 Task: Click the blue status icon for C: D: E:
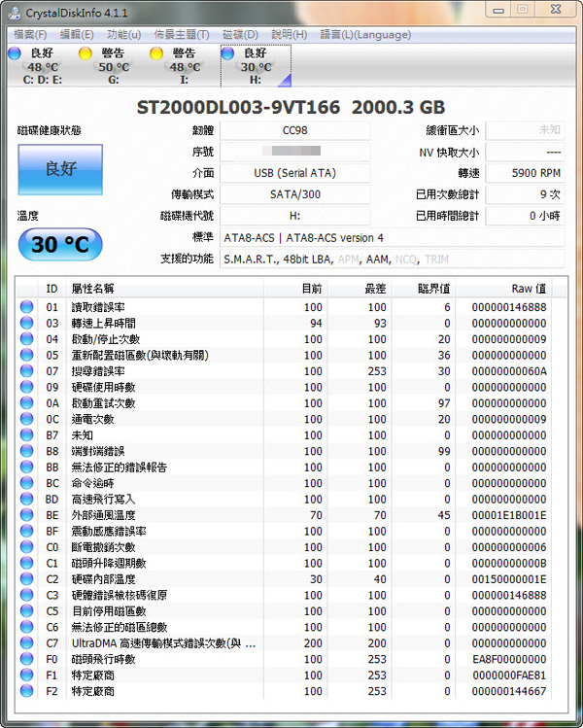(x=15, y=53)
